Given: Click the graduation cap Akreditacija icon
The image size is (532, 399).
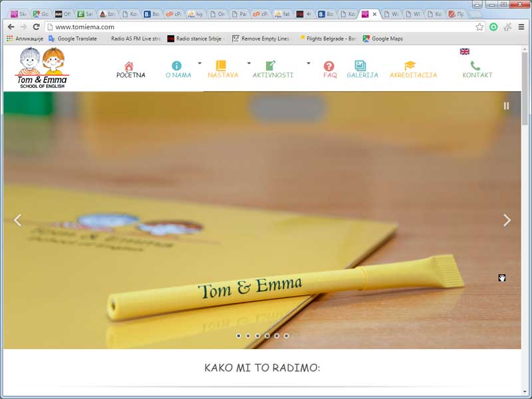Looking at the screenshot, I should tap(410, 65).
